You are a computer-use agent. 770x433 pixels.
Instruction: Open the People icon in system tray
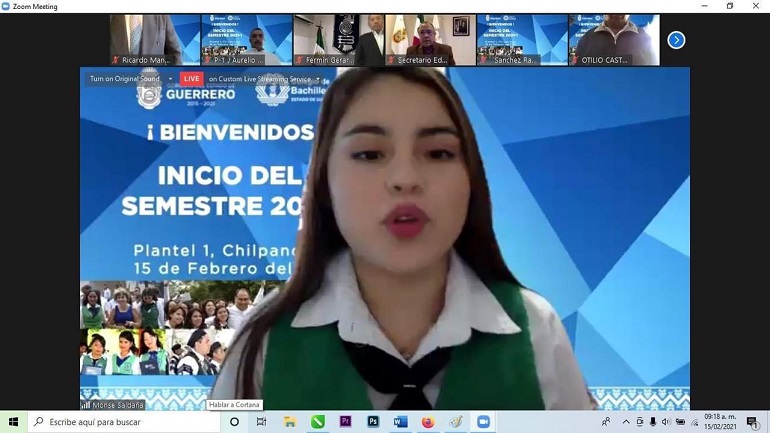606,422
